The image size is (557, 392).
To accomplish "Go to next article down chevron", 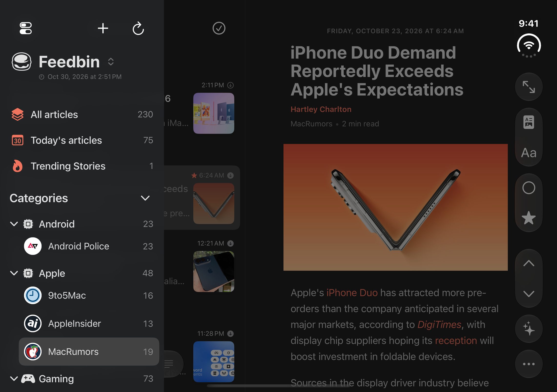I will pos(528,294).
